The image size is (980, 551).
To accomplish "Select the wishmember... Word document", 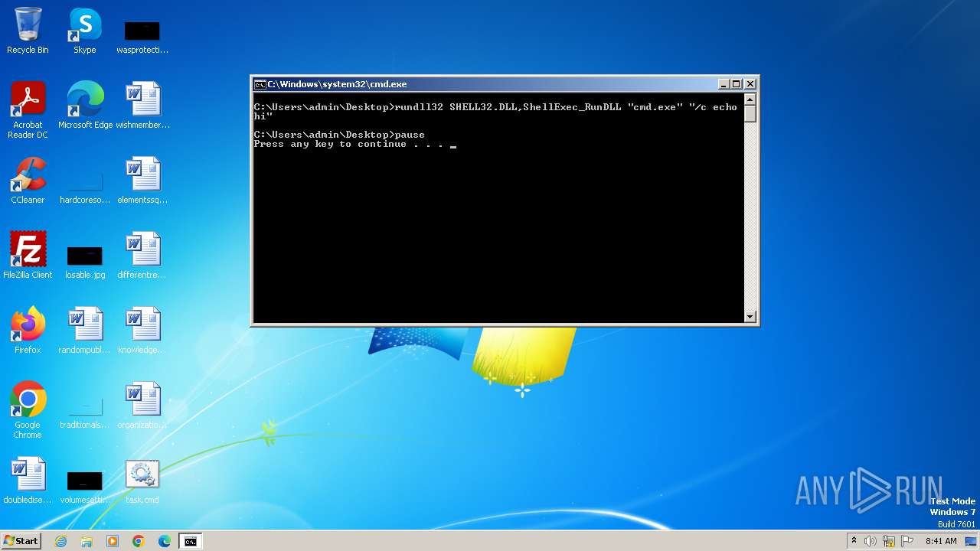I will click(x=142, y=106).
